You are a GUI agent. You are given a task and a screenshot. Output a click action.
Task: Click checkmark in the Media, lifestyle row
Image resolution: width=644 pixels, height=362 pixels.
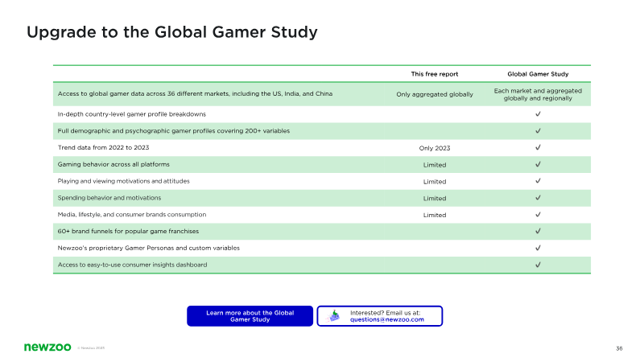(x=538, y=214)
